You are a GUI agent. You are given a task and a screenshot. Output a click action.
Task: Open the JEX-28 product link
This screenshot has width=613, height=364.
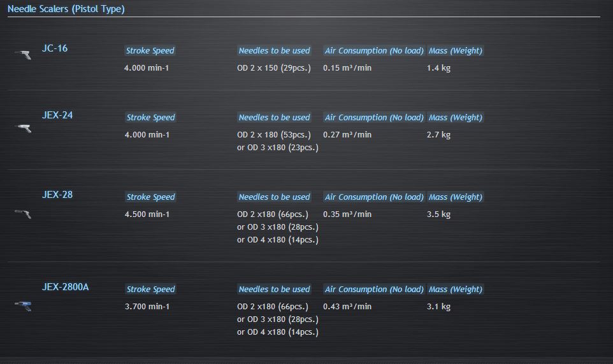coord(57,195)
